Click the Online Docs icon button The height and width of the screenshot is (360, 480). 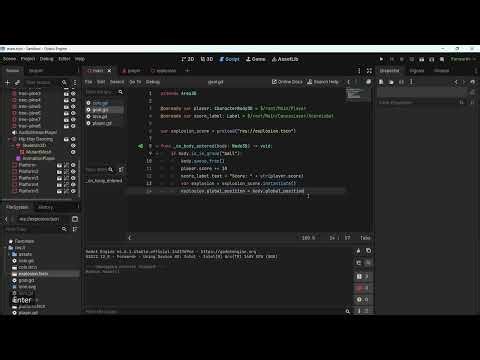click(x=287, y=82)
